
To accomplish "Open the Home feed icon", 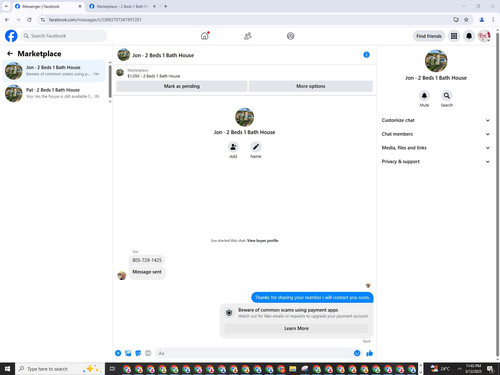I will [205, 36].
